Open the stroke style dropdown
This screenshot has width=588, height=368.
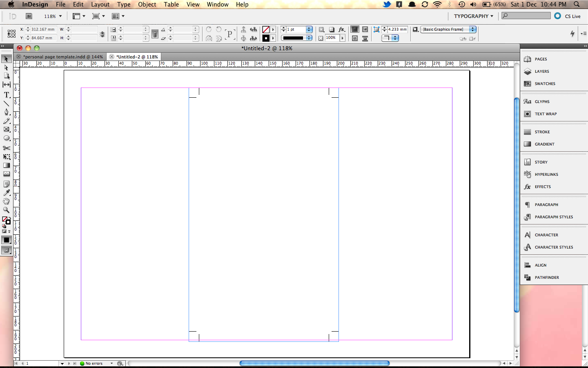309,38
